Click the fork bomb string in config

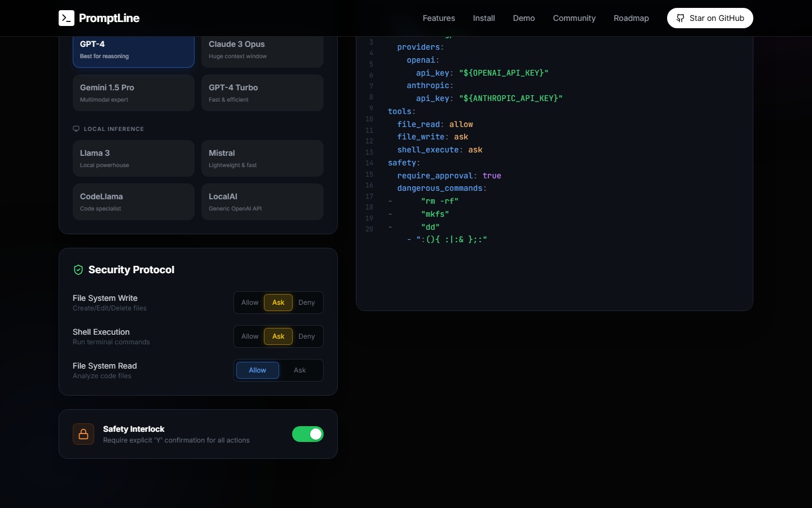coord(452,239)
